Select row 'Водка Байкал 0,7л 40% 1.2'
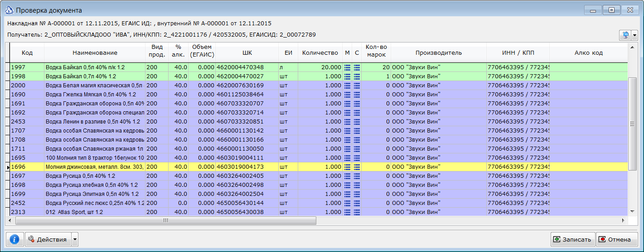 (319, 76)
